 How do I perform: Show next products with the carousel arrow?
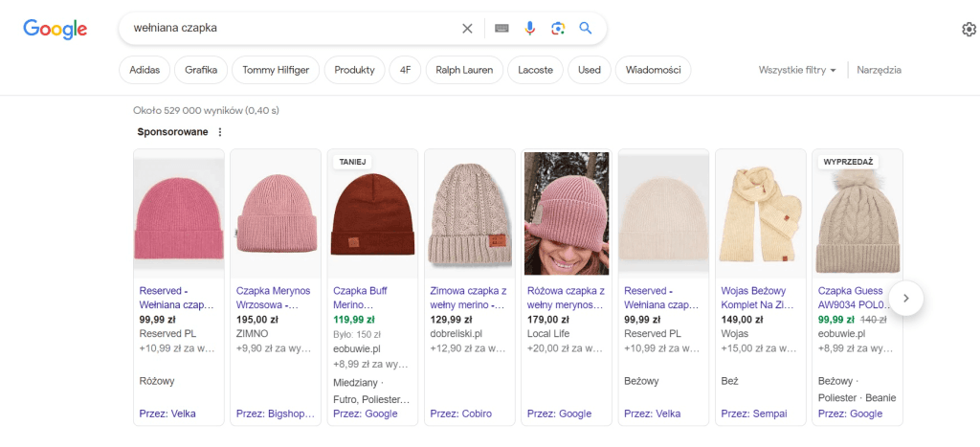click(x=905, y=299)
